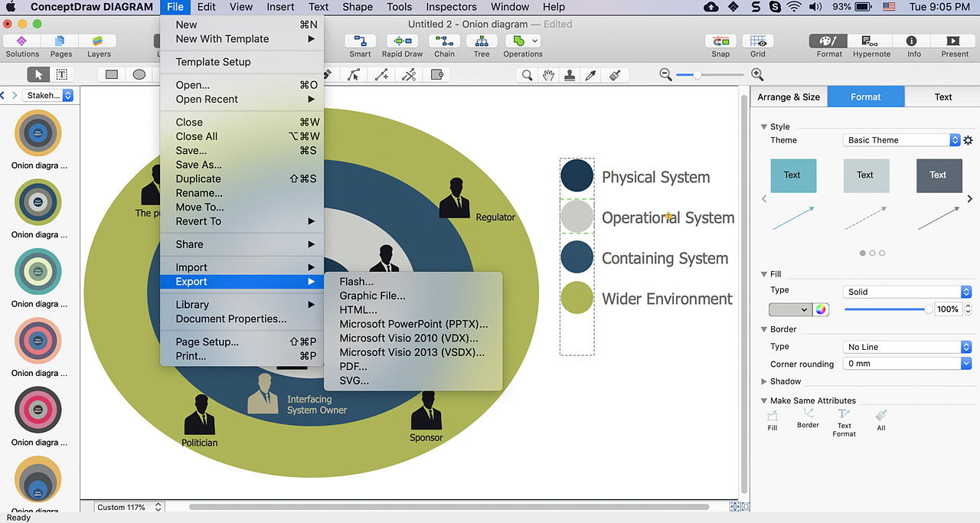The height and width of the screenshot is (523, 980).
Task: Toggle the Format inspector button
Action: [x=828, y=42]
